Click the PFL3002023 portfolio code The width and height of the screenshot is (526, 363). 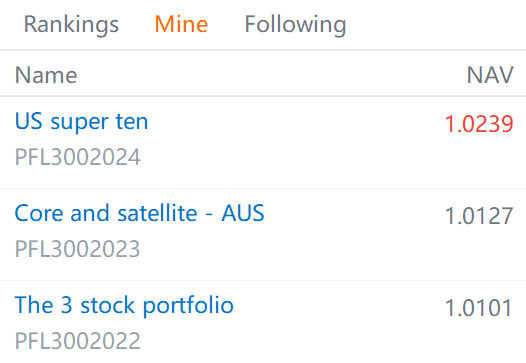[77, 249]
